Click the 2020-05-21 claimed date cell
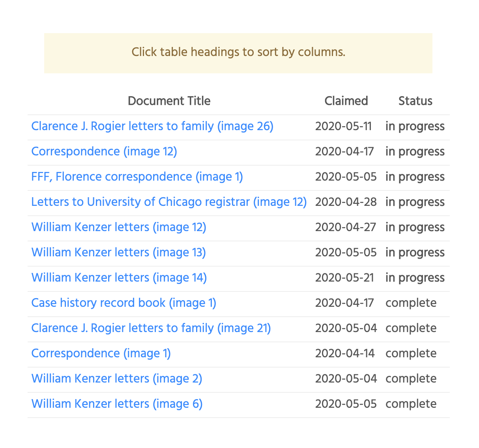The height and width of the screenshot is (448, 479). [x=344, y=278]
